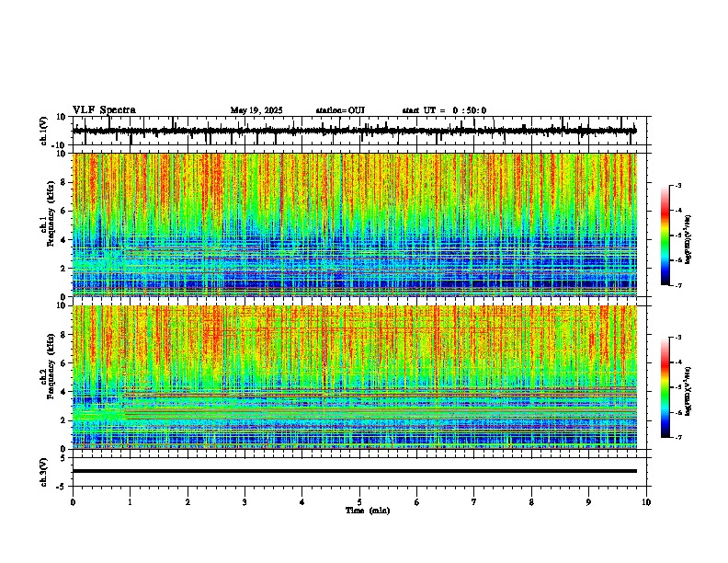
Task: Click inside the ch.1 spectrogram panel
Action: (354, 224)
